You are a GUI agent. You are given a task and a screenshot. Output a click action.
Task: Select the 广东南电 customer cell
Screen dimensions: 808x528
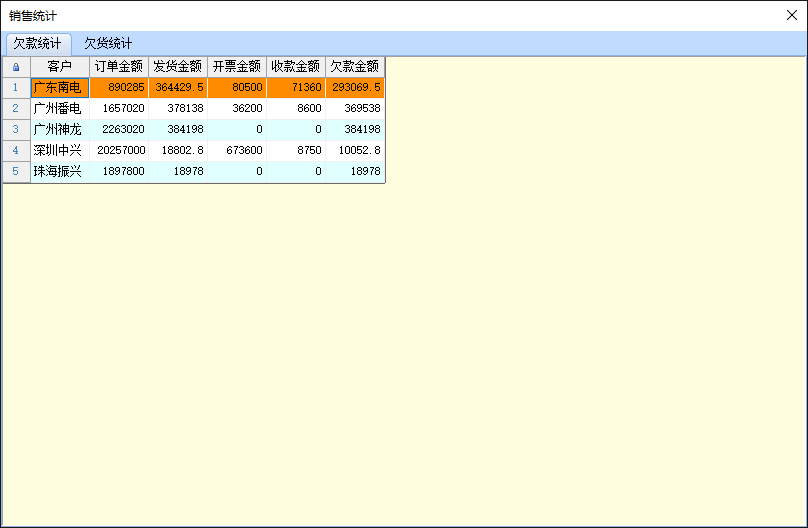[x=60, y=88]
